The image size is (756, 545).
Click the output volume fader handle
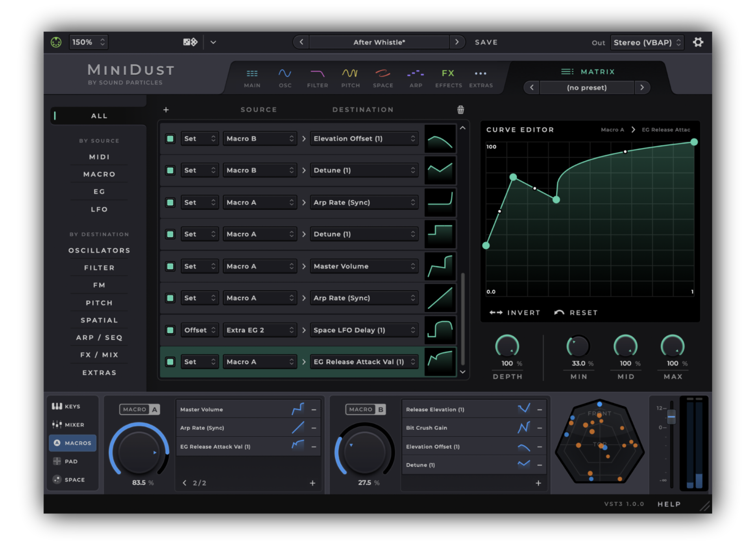[671, 417]
